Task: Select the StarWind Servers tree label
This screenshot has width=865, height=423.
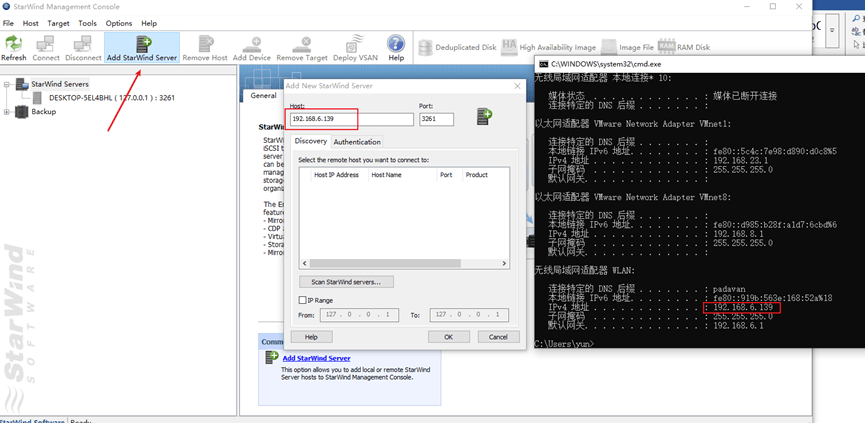Action: (60, 84)
